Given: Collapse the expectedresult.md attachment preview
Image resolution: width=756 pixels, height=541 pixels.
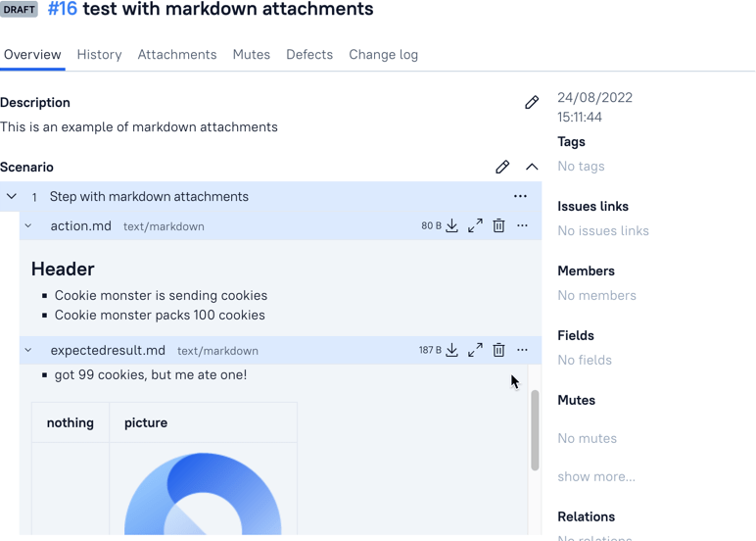Looking at the screenshot, I should 28,350.
